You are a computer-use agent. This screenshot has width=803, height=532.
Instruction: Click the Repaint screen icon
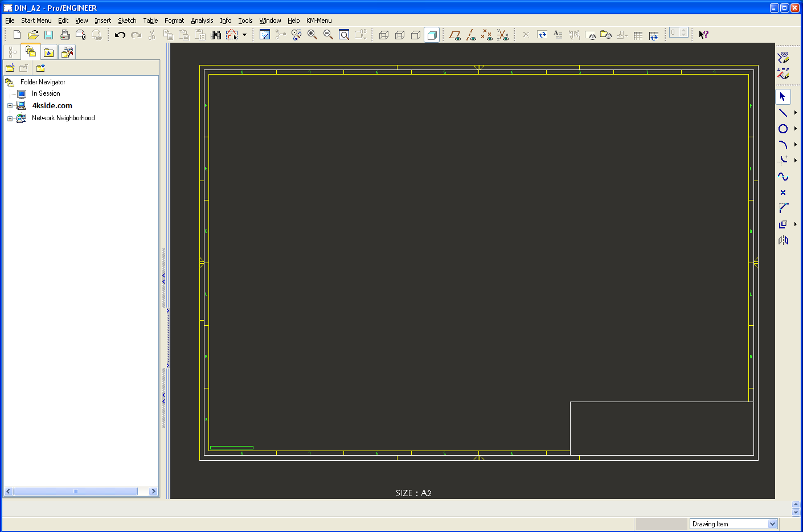(265, 35)
